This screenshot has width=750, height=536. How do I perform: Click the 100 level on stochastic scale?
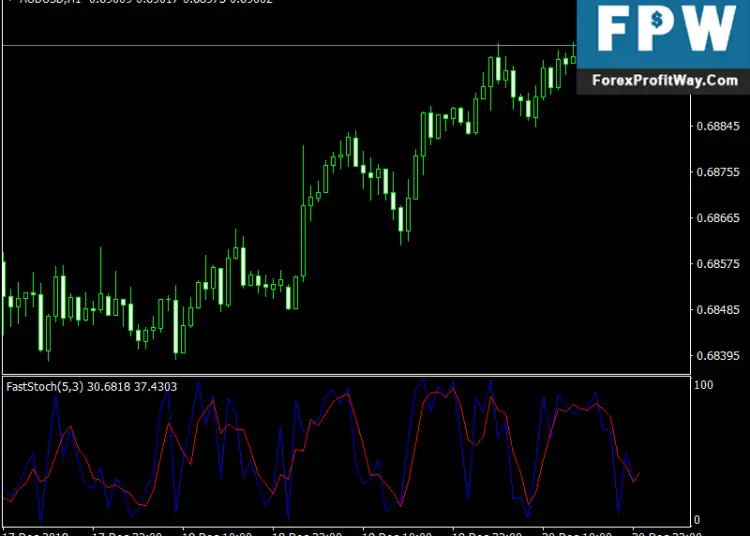click(704, 385)
